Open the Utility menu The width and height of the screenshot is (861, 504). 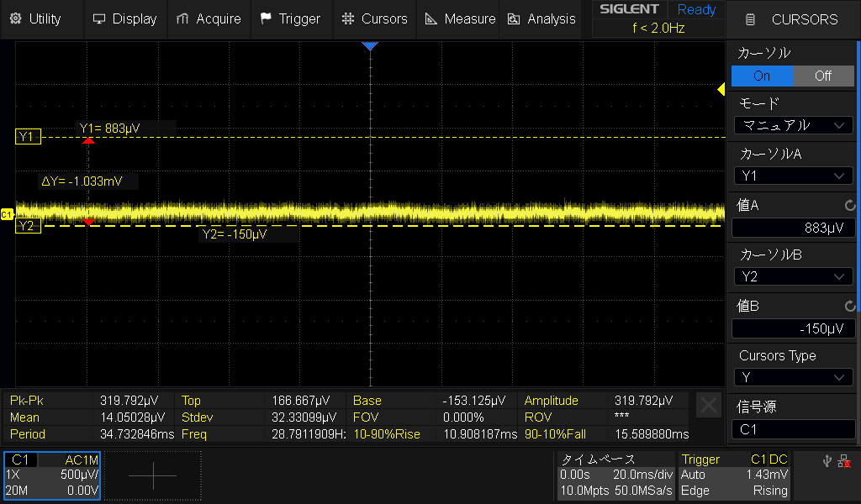35,18
